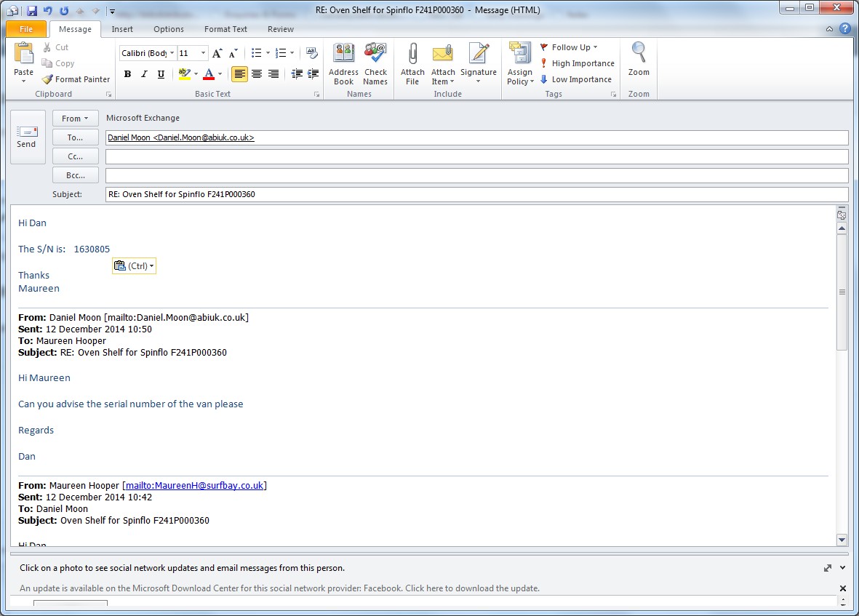This screenshot has width=859, height=616.
Task: Click the Check Names icon
Action: pyautogui.click(x=375, y=55)
